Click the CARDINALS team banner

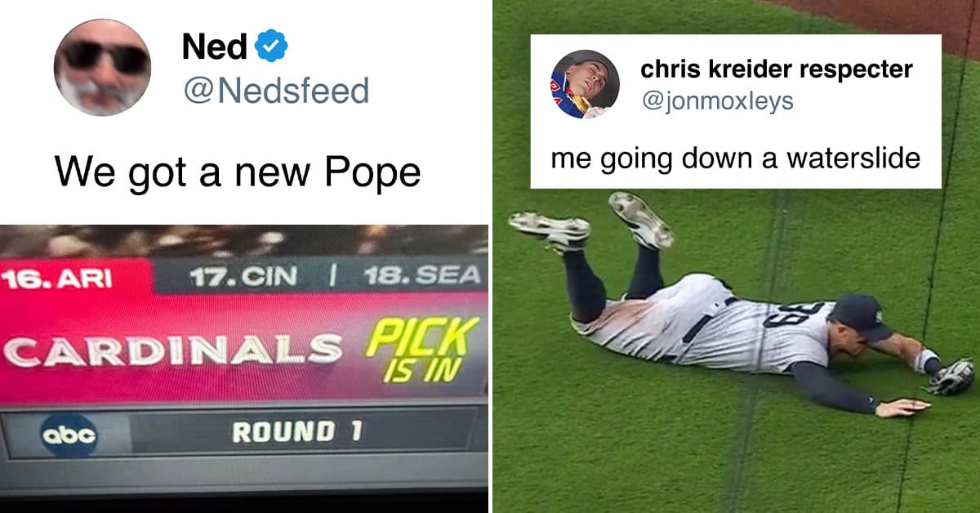(173, 349)
